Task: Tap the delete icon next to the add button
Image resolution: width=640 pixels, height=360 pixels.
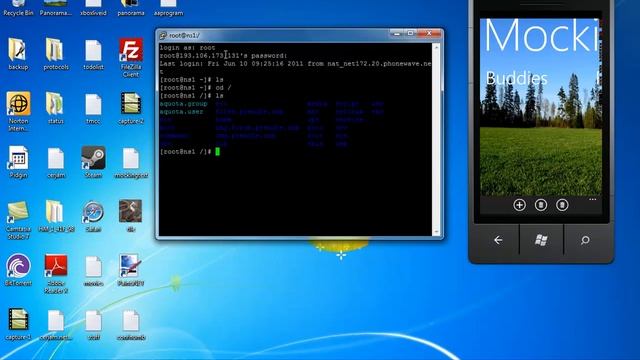Action: [x=541, y=205]
